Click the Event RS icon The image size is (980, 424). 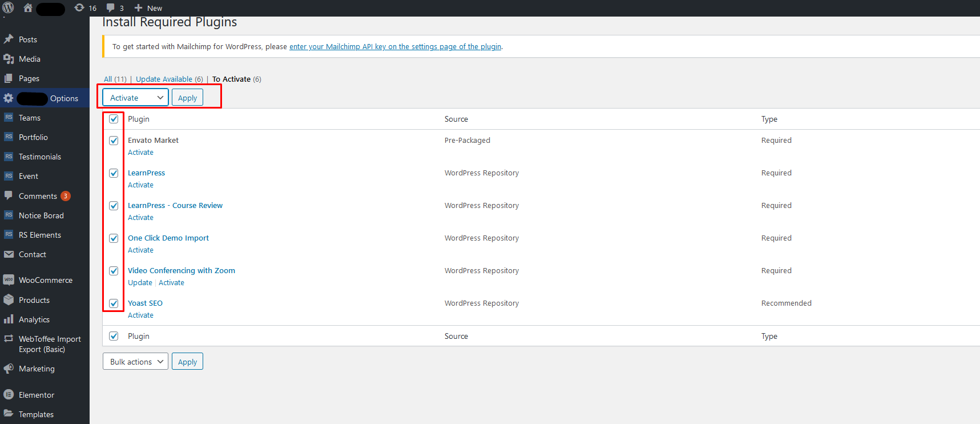click(9, 175)
